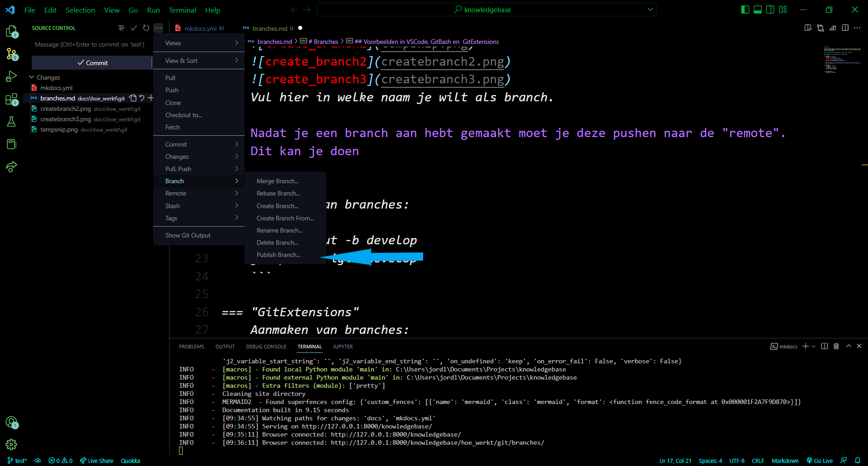This screenshot has height=466, width=868.
Task: Click the test* branch in status bar
Action: tap(17, 461)
